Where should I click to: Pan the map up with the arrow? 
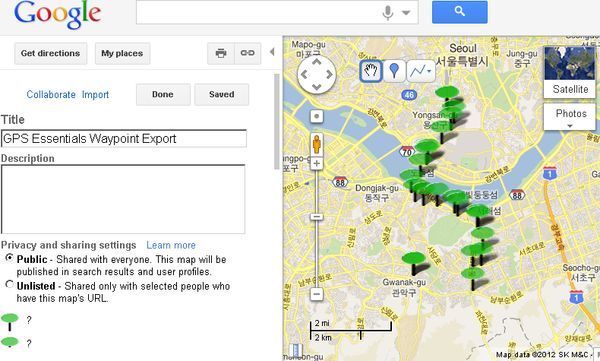[x=316, y=62]
